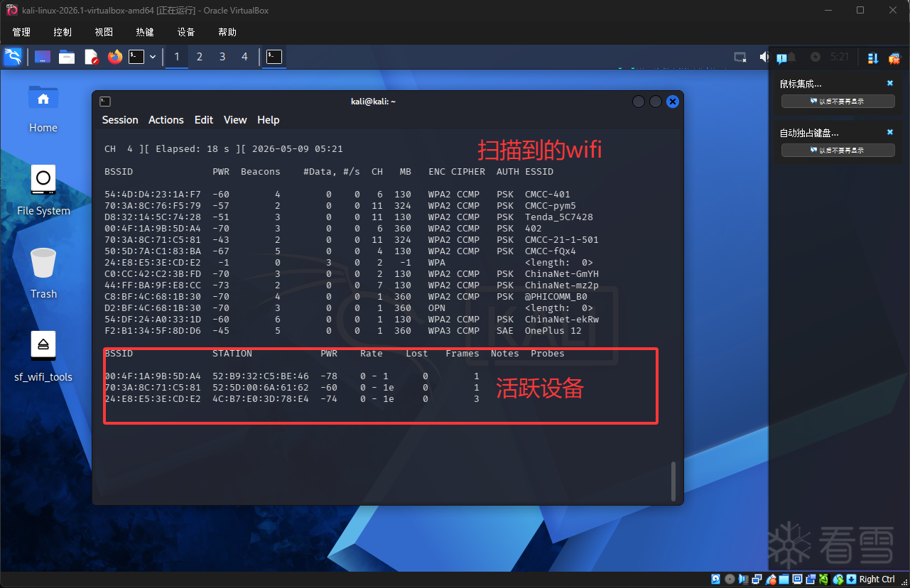Open the terminal Help menu
The image size is (910, 588).
click(268, 120)
